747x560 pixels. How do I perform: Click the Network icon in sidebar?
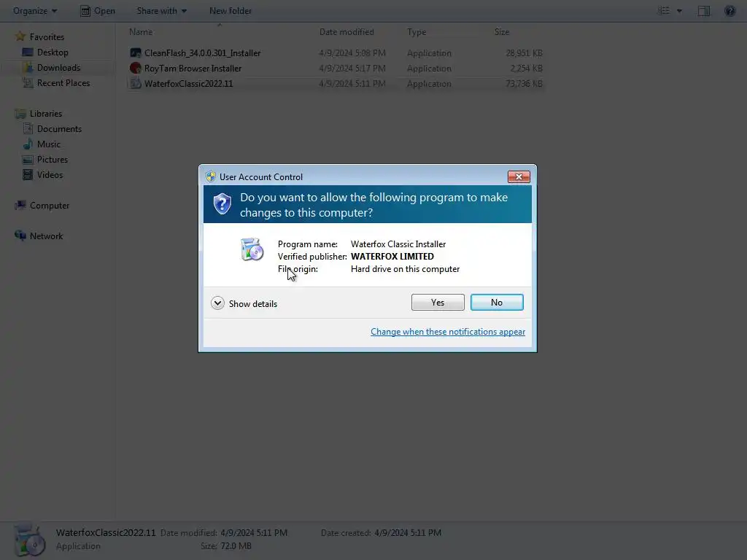pyautogui.click(x=20, y=236)
